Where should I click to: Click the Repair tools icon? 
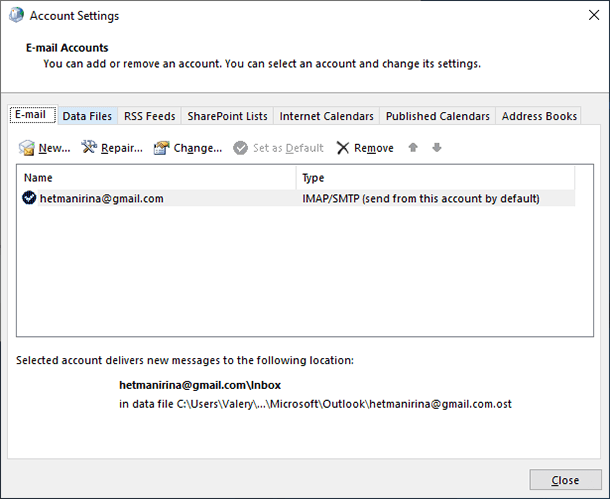89,147
